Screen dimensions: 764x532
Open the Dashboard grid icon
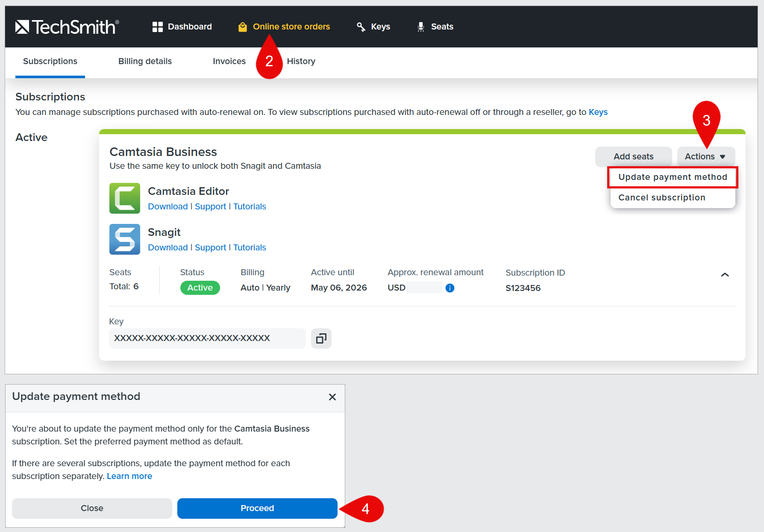click(x=158, y=27)
